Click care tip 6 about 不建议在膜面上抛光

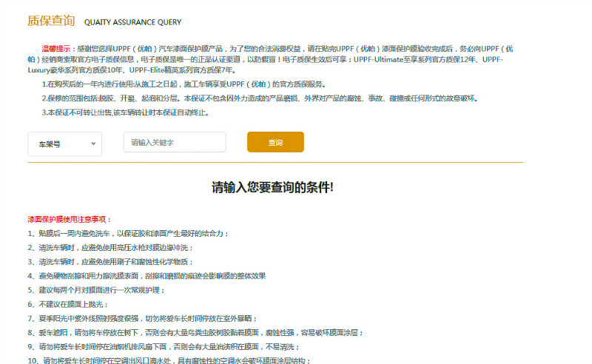point(68,304)
